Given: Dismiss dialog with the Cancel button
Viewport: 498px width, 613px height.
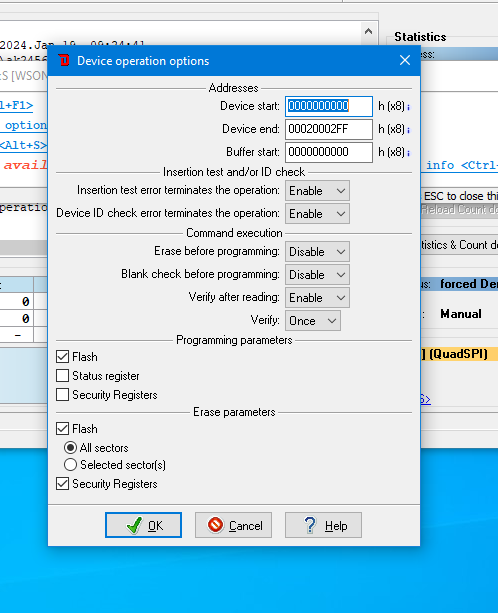Looking at the screenshot, I should coord(233,525).
